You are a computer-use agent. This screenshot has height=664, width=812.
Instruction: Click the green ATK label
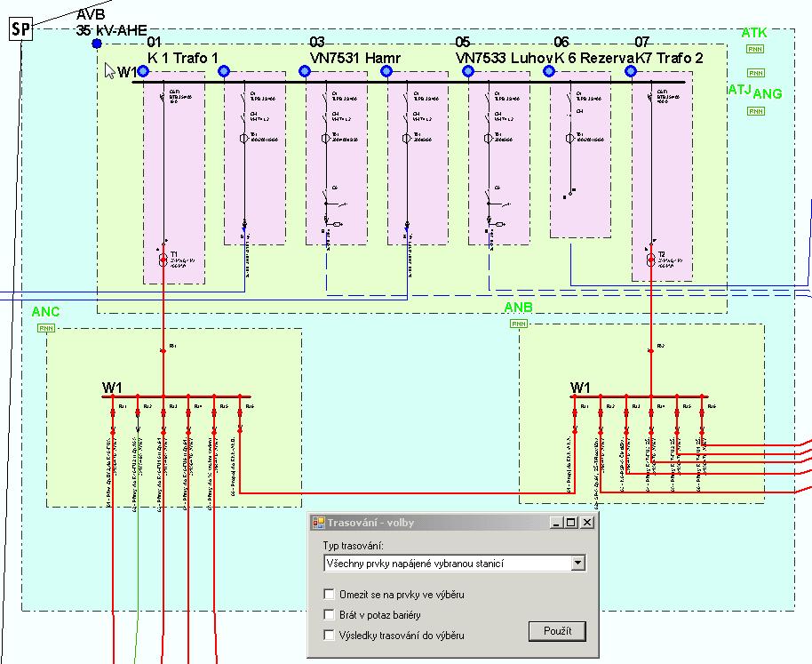(x=754, y=33)
